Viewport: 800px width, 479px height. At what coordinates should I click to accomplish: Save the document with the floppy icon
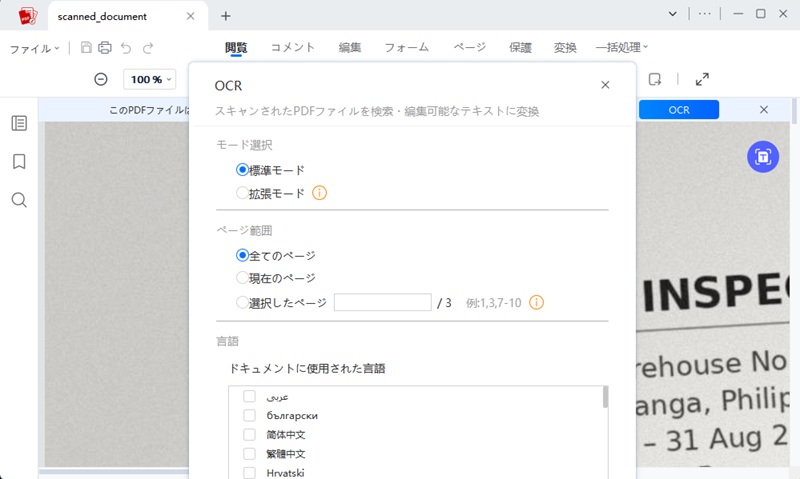point(86,48)
